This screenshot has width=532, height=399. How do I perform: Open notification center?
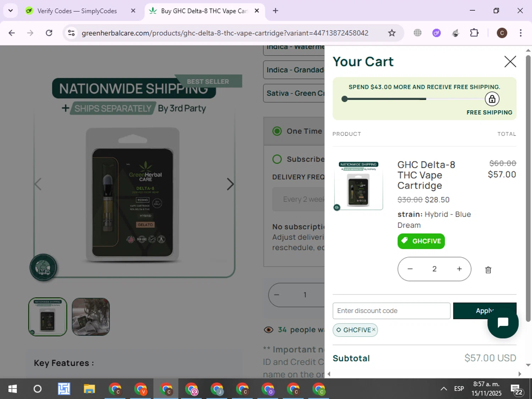[x=516, y=390]
